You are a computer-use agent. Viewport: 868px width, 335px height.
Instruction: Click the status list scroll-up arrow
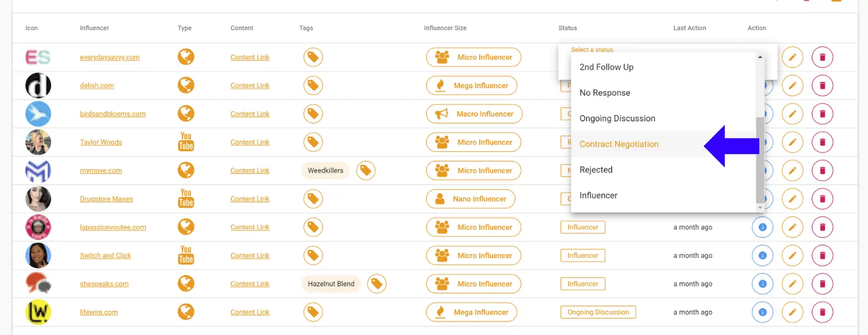760,57
